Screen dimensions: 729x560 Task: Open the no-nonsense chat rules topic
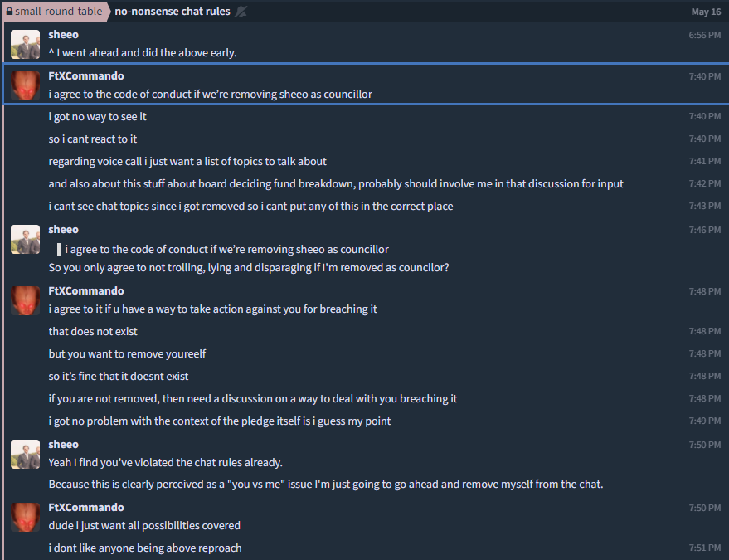click(172, 11)
